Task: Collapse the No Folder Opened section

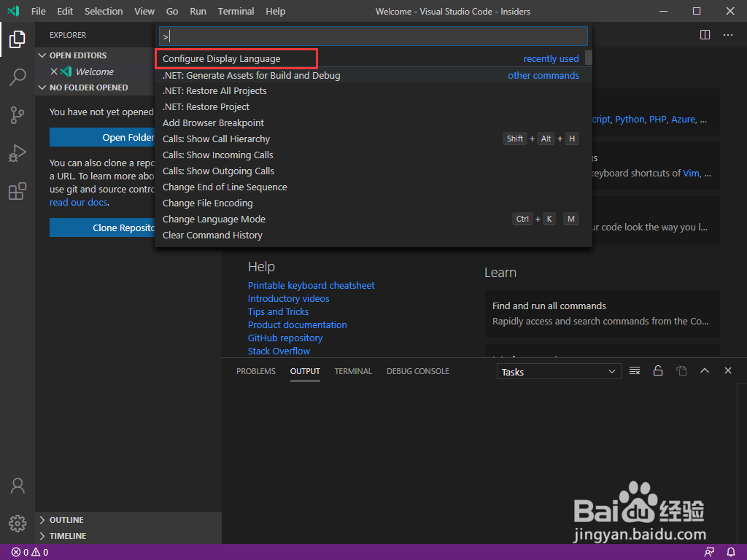Action: 42,87
